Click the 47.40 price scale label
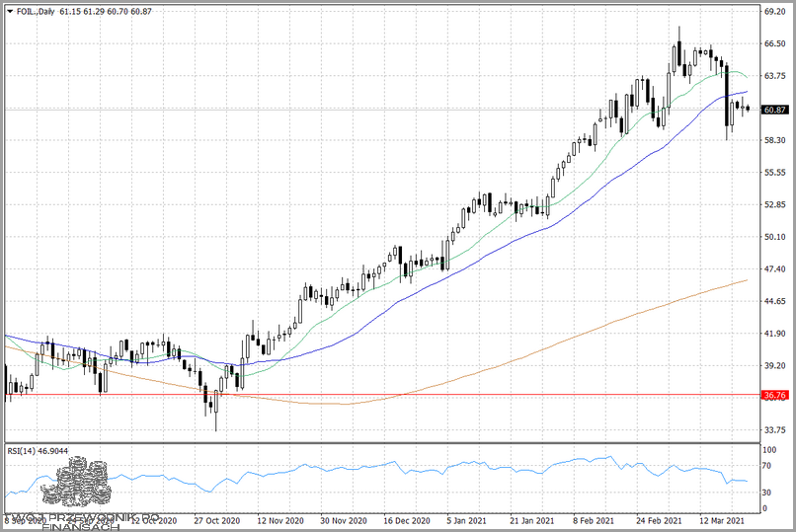The width and height of the screenshot is (796, 532). 774,269
